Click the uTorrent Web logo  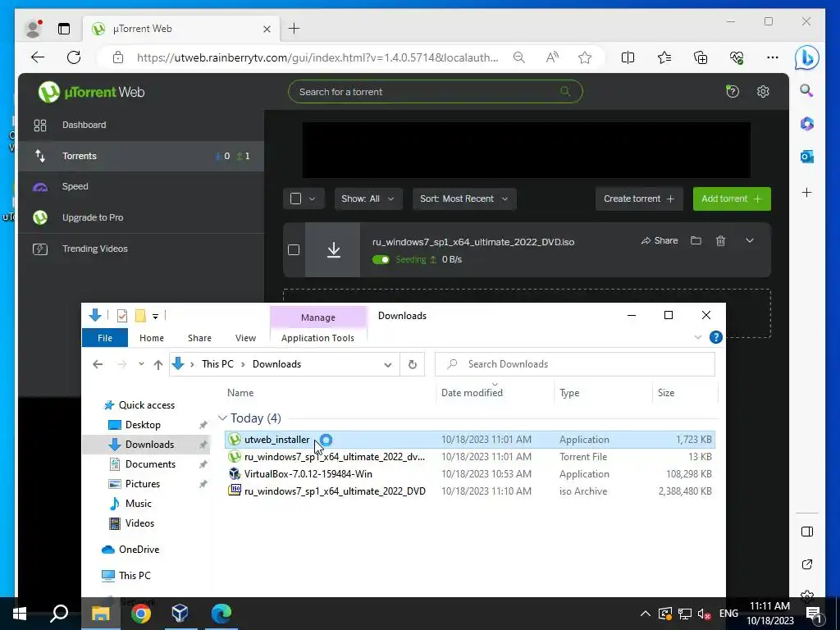click(x=92, y=92)
